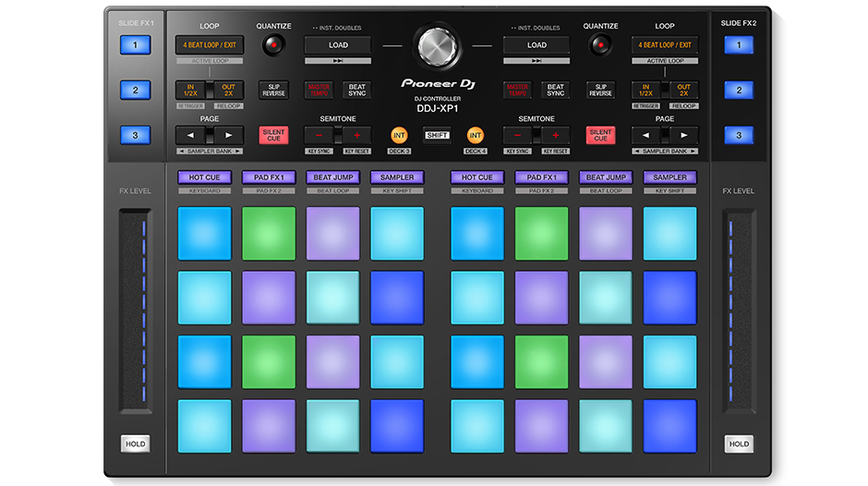Click left deck Page forward arrow

click(229, 135)
